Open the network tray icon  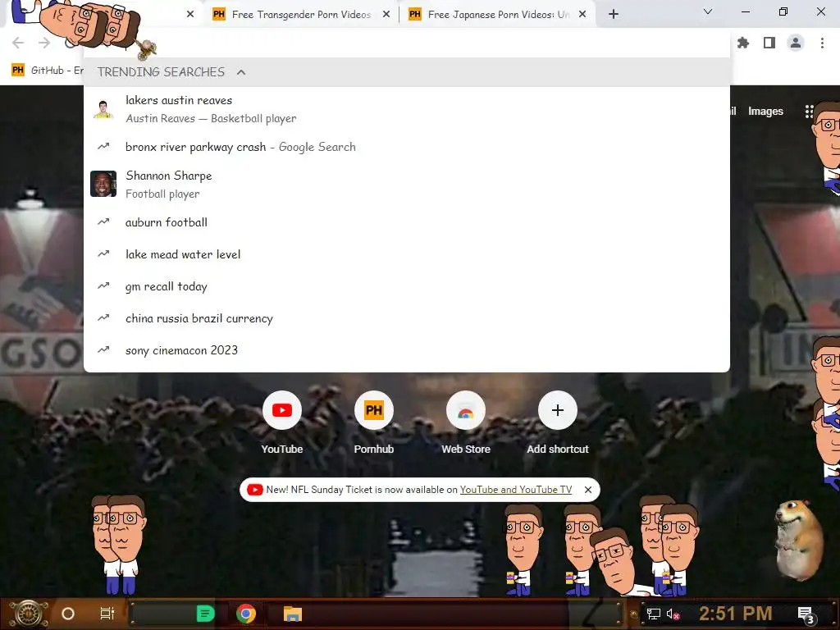coord(653,614)
